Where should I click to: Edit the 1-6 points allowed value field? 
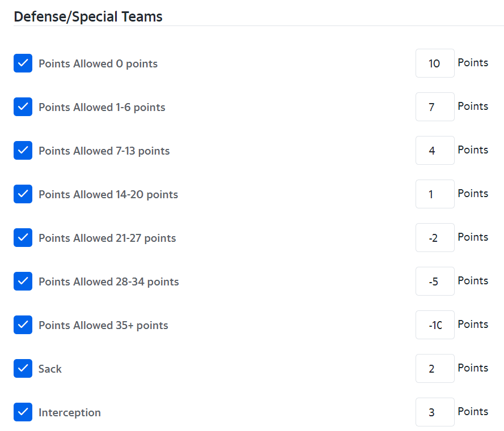point(434,107)
